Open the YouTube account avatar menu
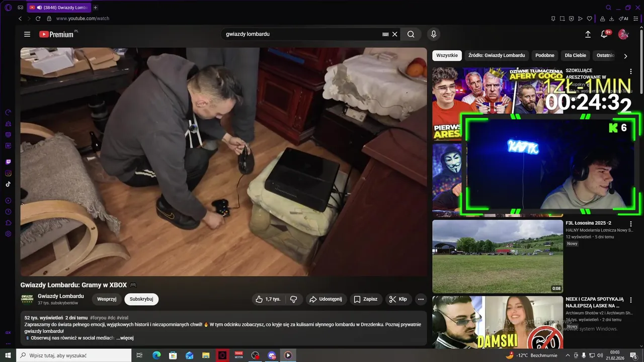The width and height of the screenshot is (644, 362). coord(623,34)
